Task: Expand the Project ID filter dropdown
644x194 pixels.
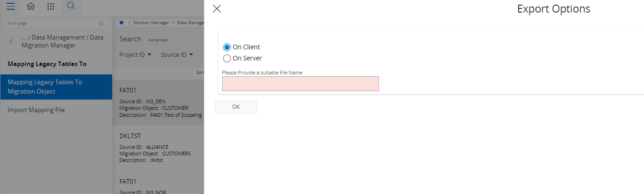Action: (136, 55)
